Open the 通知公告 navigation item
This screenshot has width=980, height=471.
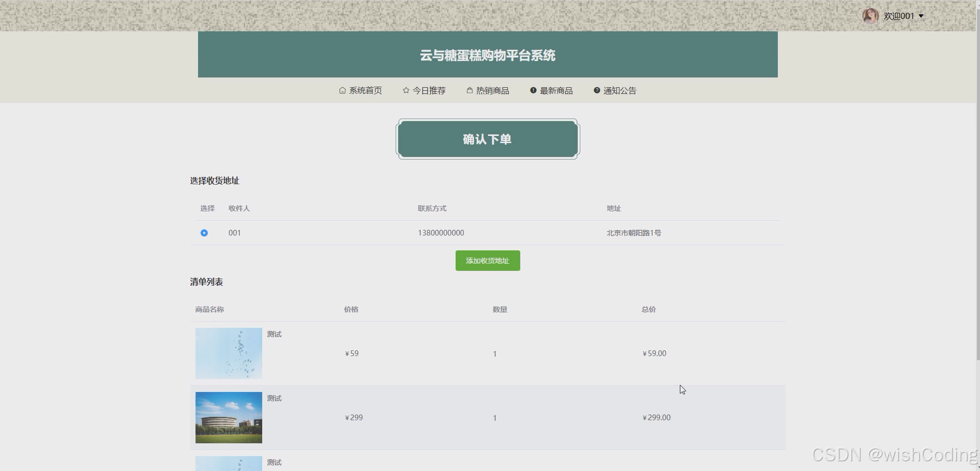pyautogui.click(x=619, y=90)
